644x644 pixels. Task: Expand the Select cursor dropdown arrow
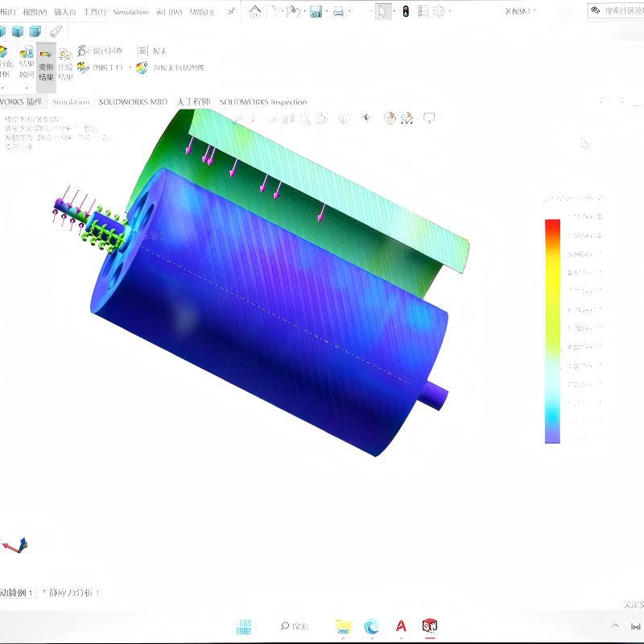(394, 11)
